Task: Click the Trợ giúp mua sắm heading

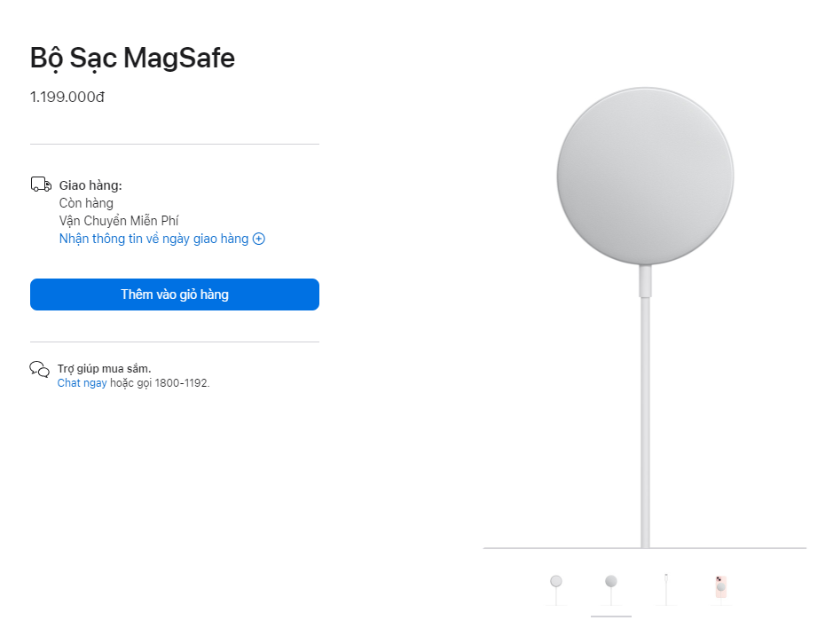Action: 104,368
